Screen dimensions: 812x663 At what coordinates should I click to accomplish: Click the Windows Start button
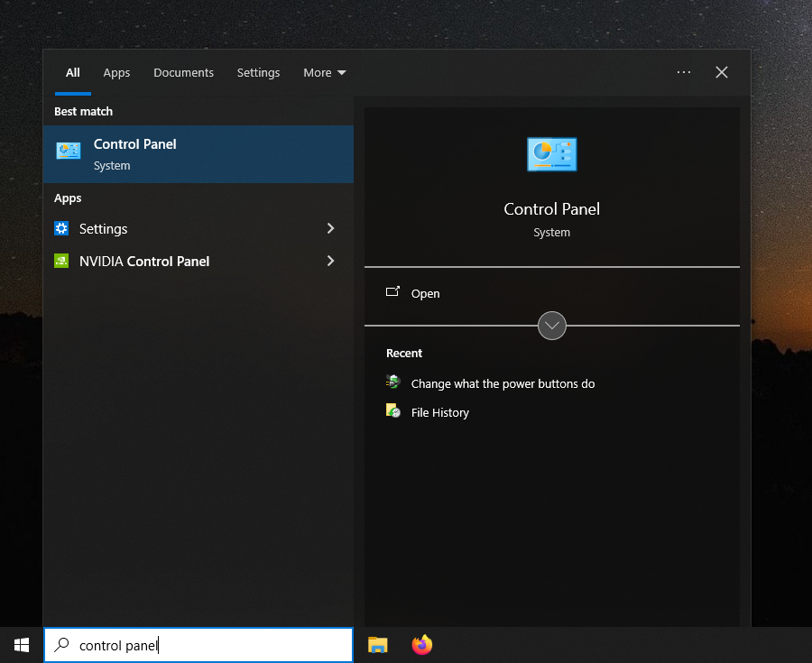point(21,644)
